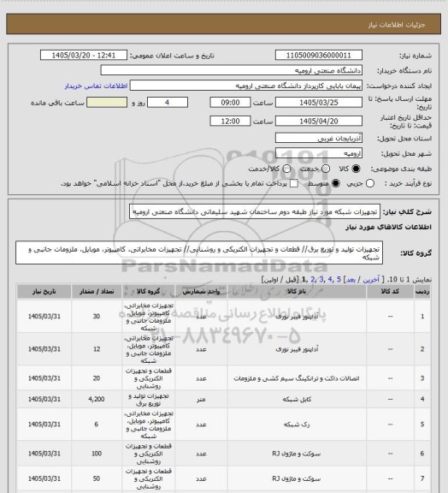Viewport: 448px width, 493px height.
Task: Go to results page 3
Action: [321, 279]
